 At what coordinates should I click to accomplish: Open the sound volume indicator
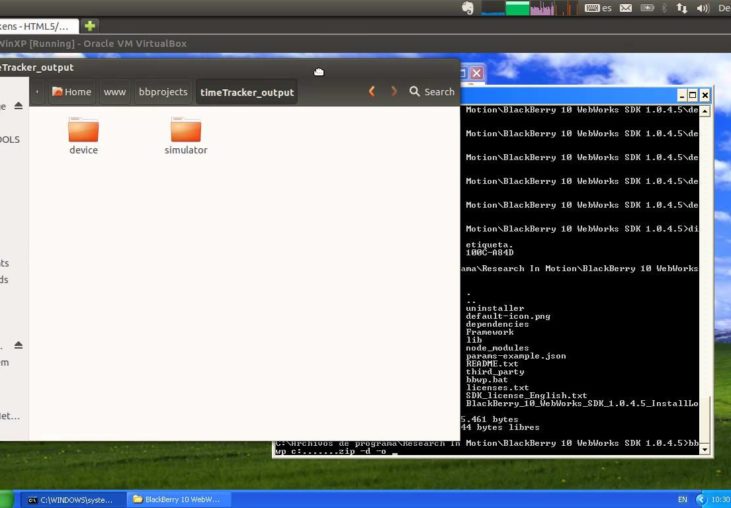click(701, 8)
